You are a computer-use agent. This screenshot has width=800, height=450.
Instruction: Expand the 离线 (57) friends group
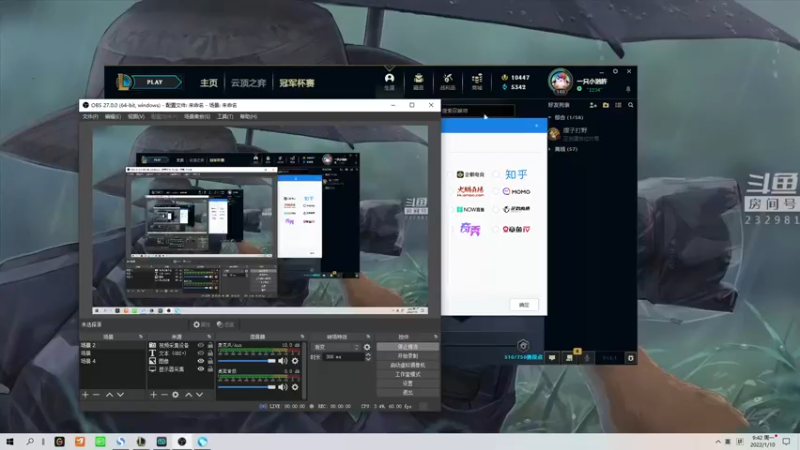550,149
